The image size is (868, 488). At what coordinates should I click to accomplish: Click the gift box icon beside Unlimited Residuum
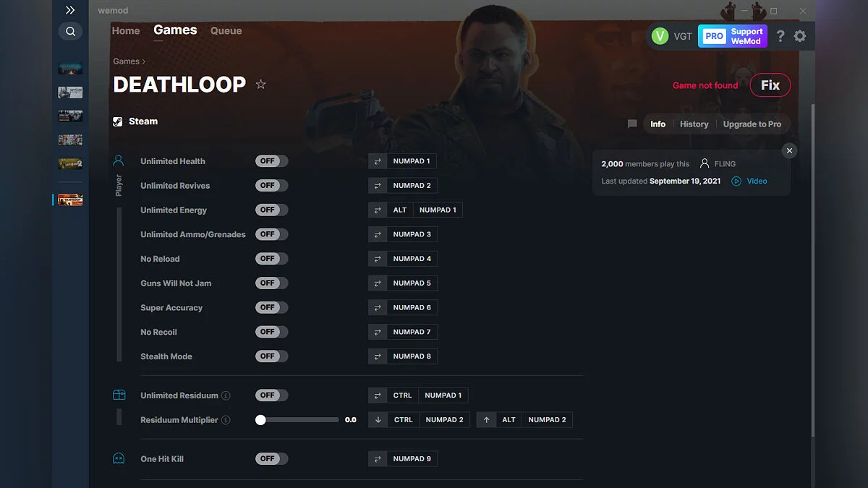pos(119,395)
